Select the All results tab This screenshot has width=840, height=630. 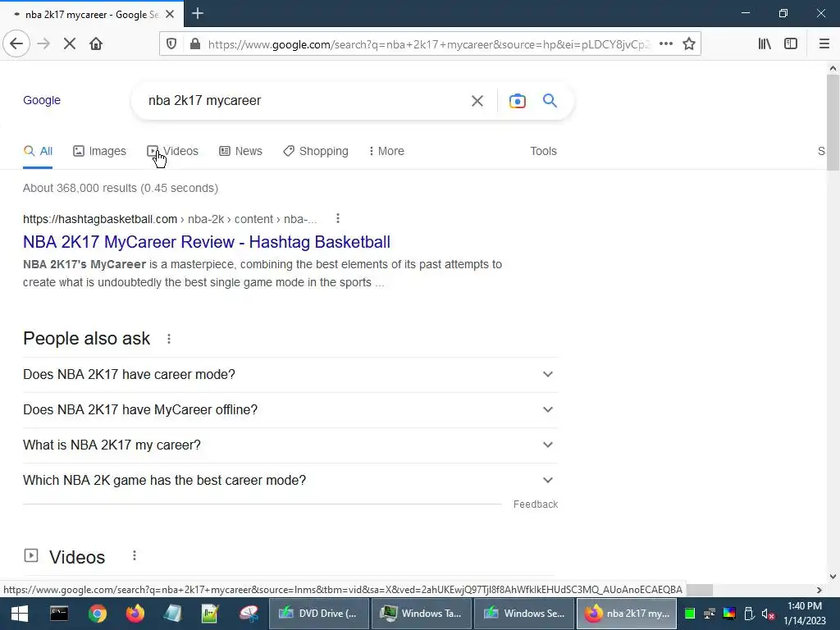[x=38, y=151]
